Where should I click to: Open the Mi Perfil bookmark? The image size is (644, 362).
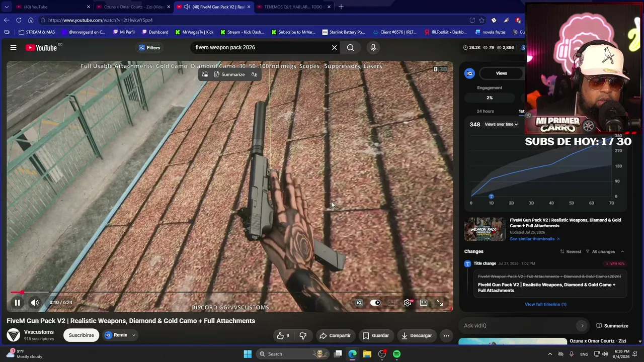pos(124,32)
